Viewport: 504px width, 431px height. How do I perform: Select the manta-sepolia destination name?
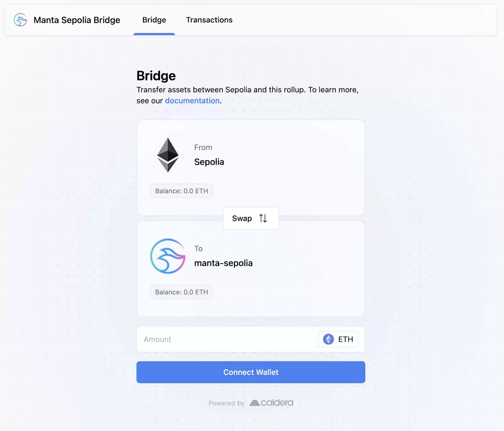pyautogui.click(x=223, y=263)
